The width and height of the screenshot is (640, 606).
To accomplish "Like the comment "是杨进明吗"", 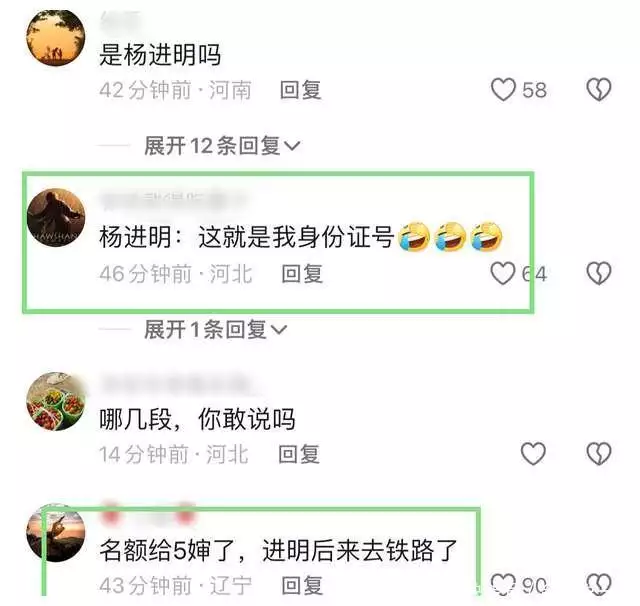I will 503,90.
